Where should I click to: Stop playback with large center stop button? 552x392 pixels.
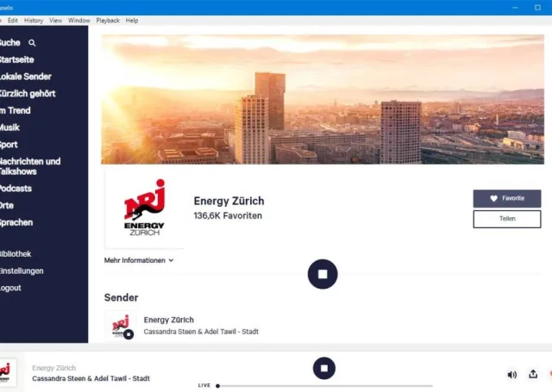(x=323, y=274)
